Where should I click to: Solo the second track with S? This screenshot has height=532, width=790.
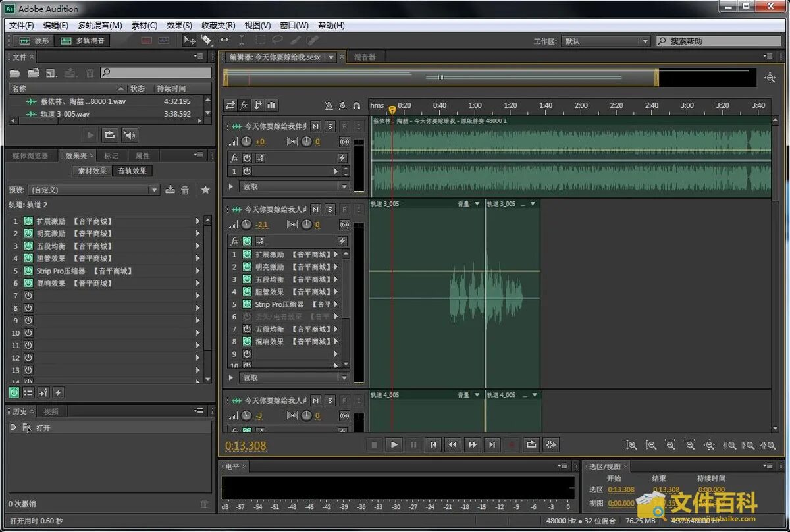(330, 209)
